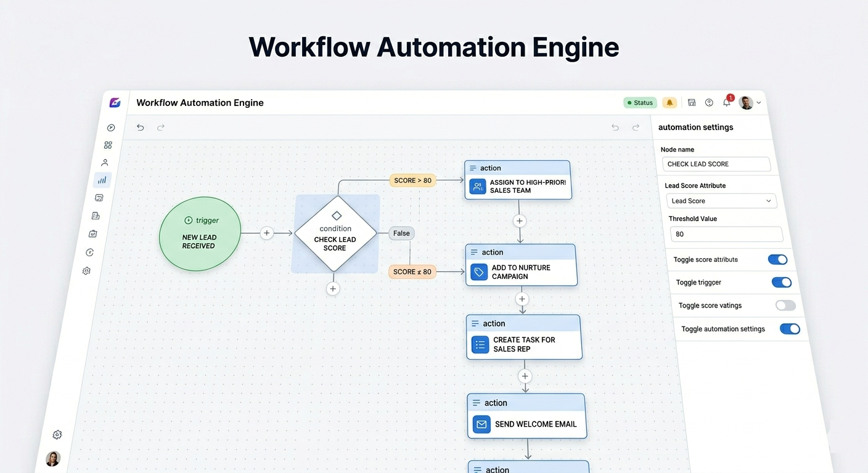
Task: Click the notifications bell with red badge
Action: point(727,102)
